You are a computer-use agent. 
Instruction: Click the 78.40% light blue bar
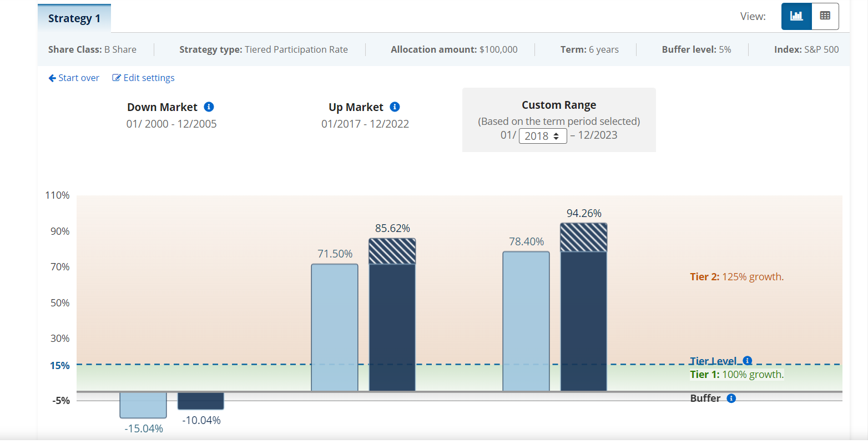(x=526, y=322)
